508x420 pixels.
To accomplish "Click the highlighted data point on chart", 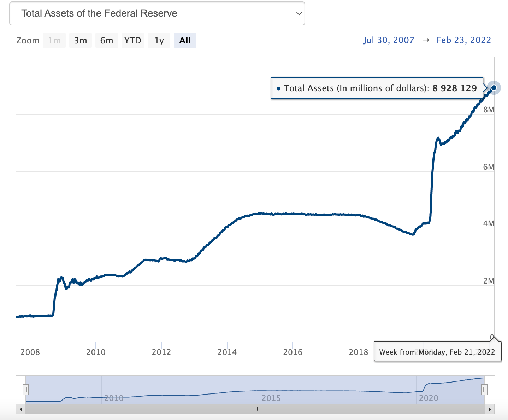I will pyautogui.click(x=494, y=88).
